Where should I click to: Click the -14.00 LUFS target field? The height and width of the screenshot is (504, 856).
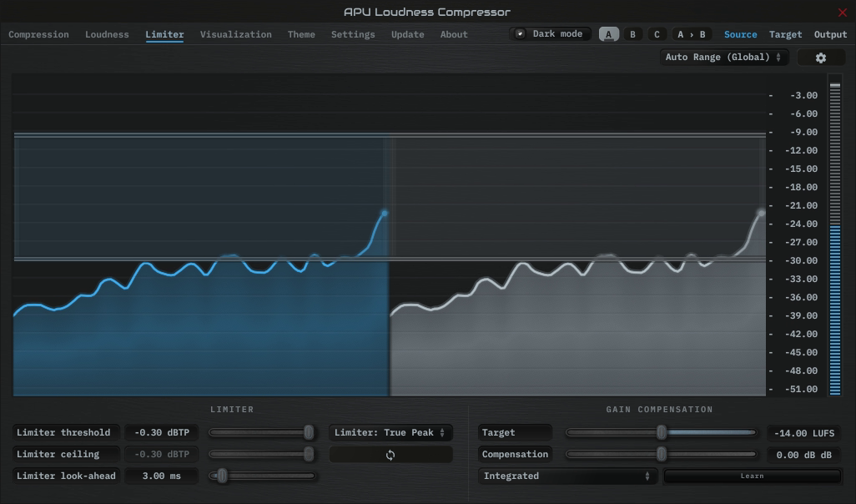(x=804, y=433)
